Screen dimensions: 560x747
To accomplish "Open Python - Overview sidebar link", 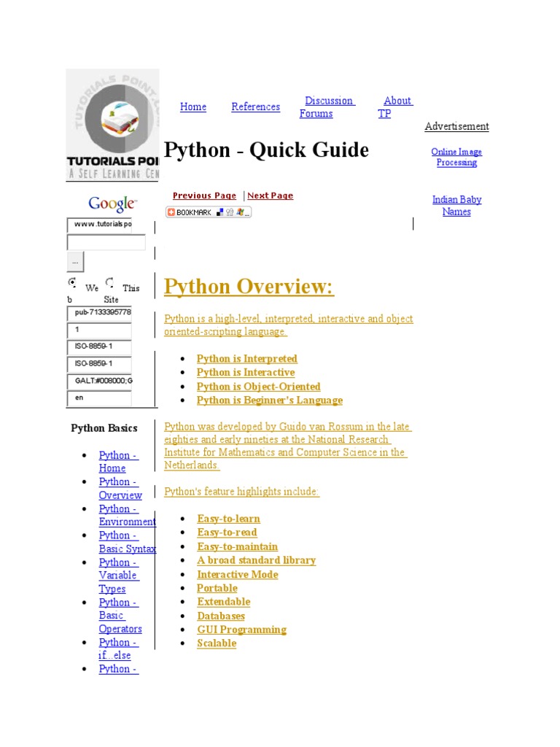I will (120, 488).
